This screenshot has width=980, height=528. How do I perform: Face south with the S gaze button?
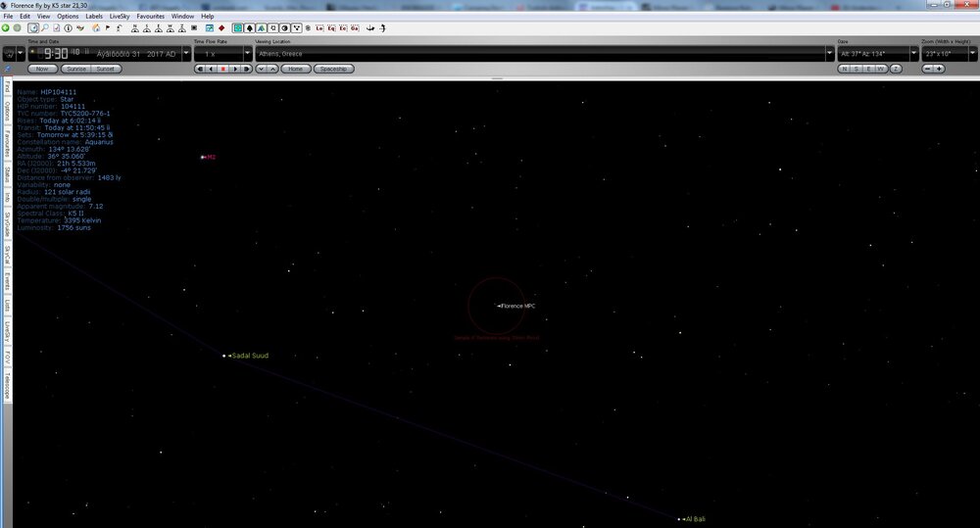click(857, 69)
